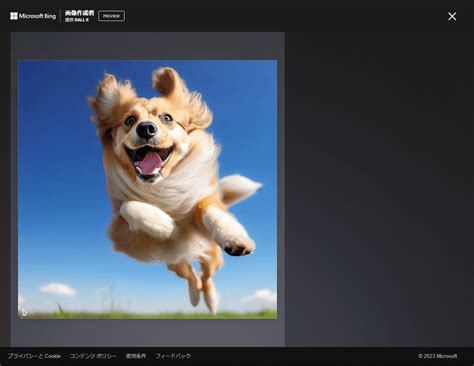The height and width of the screenshot is (366, 474).
Task: Click the Microsoft Bing logo
Action: (33, 16)
